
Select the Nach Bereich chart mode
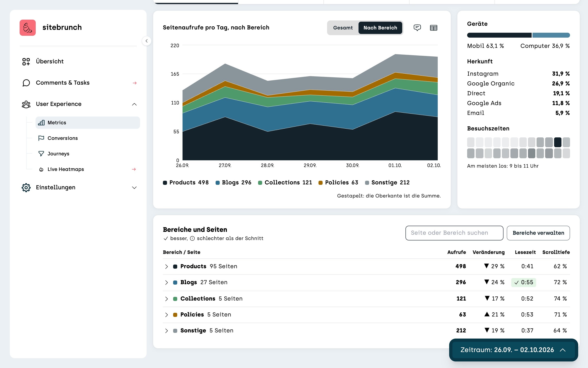pyautogui.click(x=380, y=28)
